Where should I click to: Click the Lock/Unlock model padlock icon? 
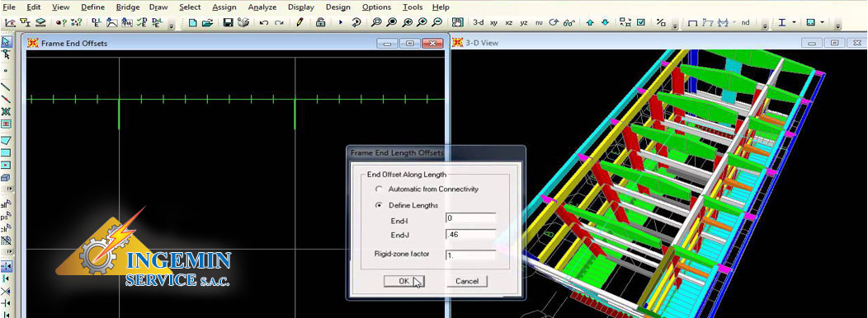pyautogui.click(x=320, y=23)
